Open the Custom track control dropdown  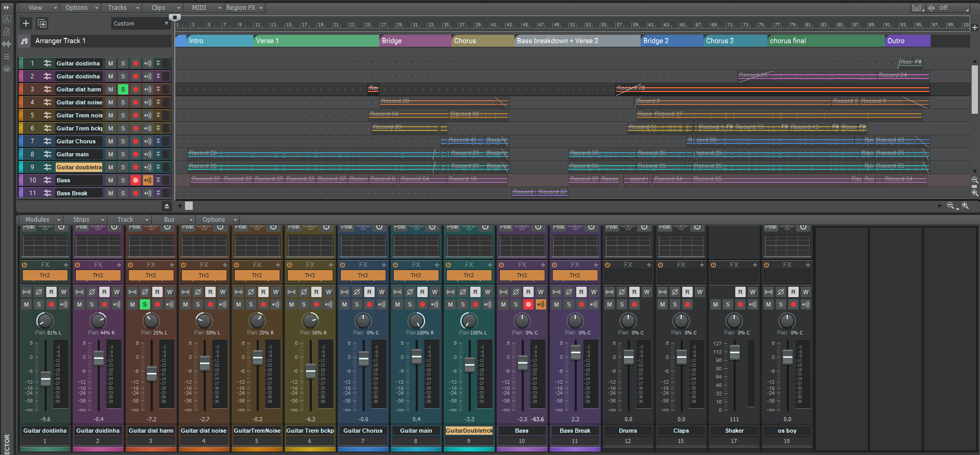point(141,23)
